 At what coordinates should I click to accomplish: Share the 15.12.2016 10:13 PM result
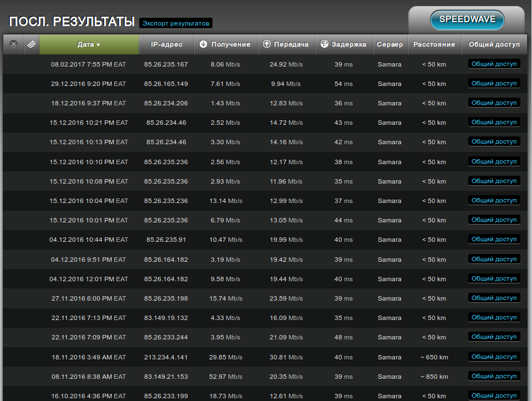494,141
